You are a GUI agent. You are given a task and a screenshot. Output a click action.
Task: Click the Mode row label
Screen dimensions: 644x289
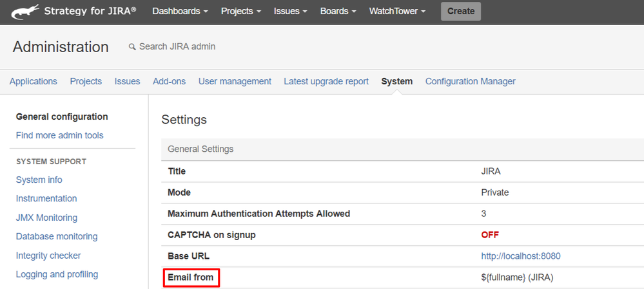pos(179,192)
